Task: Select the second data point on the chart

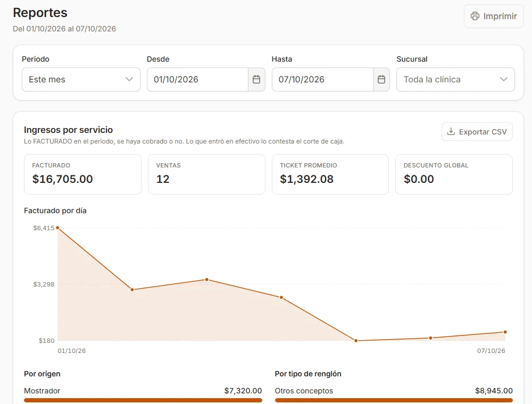Action: 132,289
